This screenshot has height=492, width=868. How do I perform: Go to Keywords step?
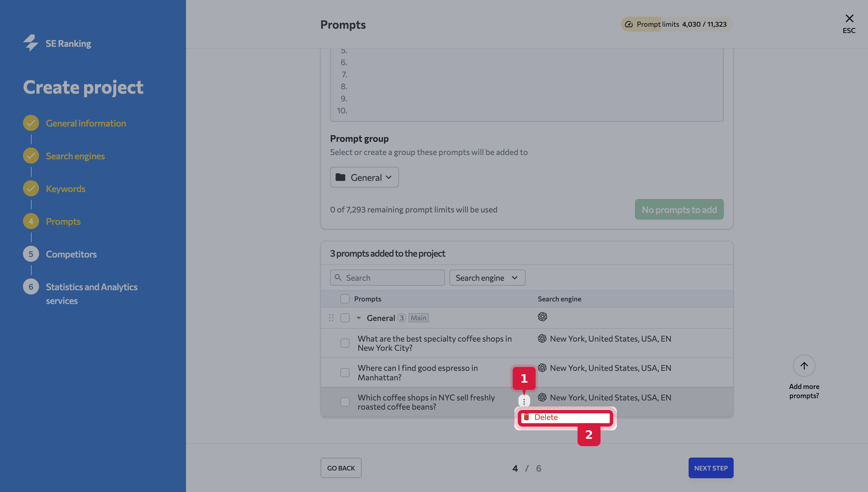tap(65, 189)
